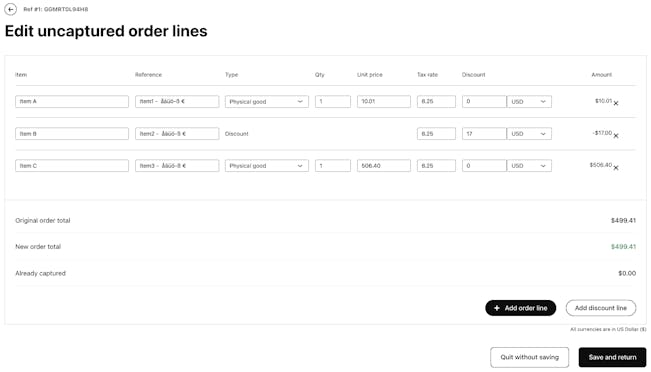Expand the USD currency selector for Item B
Screen dimensions: 651x372
529,134
